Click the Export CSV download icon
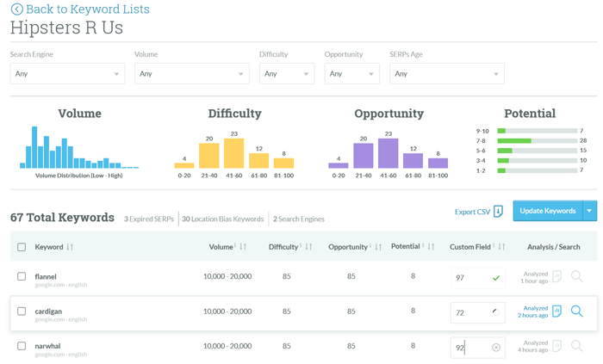 [498, 212]
